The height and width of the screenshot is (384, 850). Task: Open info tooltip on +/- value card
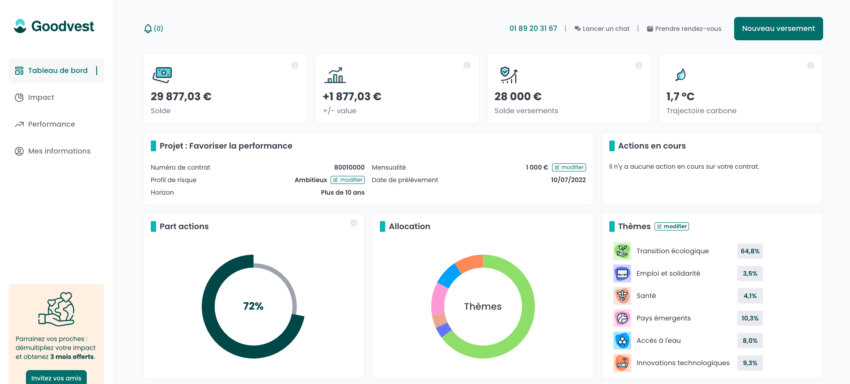click(x=467, y=66)
